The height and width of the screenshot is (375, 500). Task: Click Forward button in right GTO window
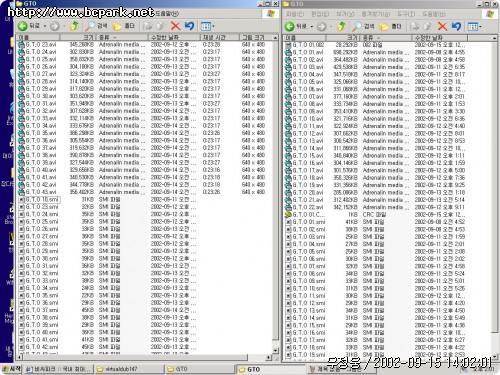click(322, 26)
